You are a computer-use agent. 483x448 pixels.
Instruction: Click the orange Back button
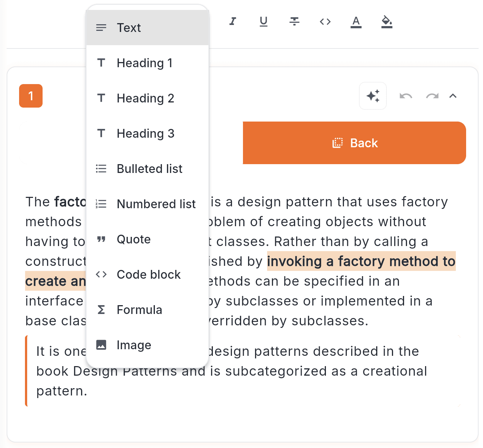354,143
